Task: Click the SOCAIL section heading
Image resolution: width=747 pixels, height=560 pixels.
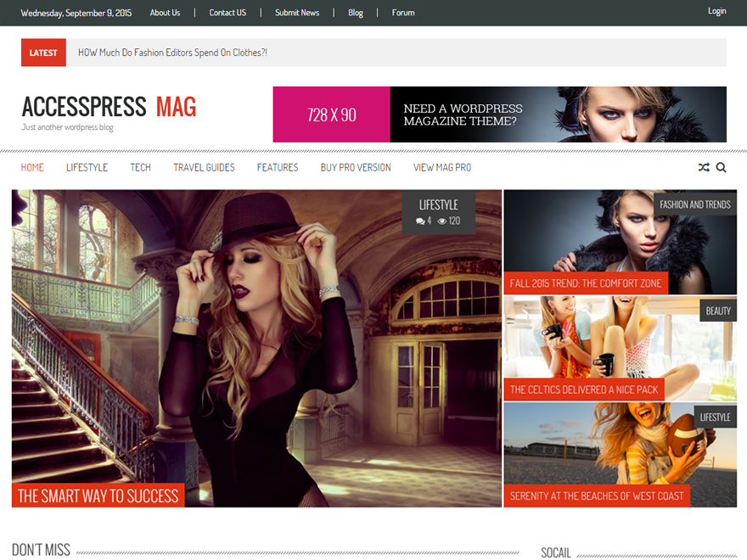Action: click(556, 552)
